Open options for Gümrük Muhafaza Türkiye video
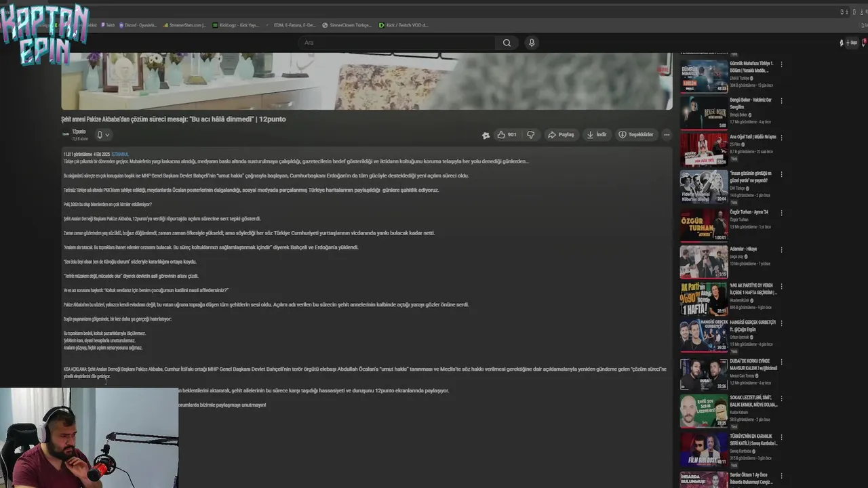The width and height of the screenshot is (868, 488). pyautogui.click(x=781, y=64)
